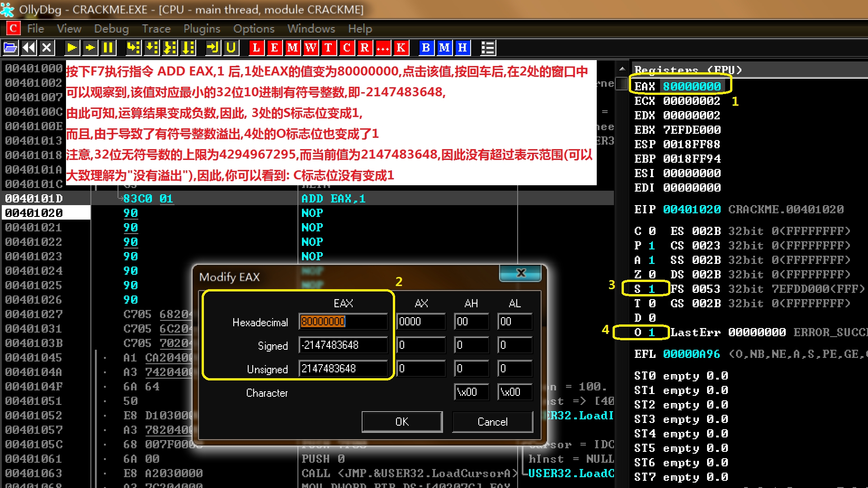The height and width of the screenshot is (488, 868).
Task: Toggle the S sign flag value
Action: coord(652,289)
